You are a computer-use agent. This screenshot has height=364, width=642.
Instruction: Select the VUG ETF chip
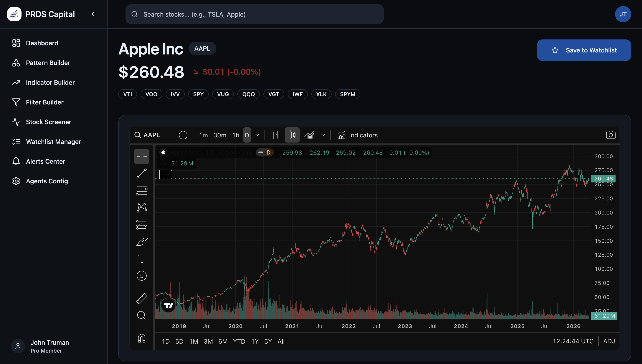(223, 94)
